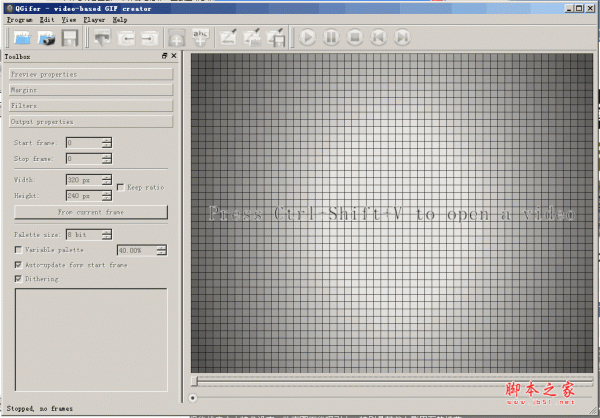600x418 pixels.
Task: Click the pencil with floppy disk icon
Action: pos(276,37)
